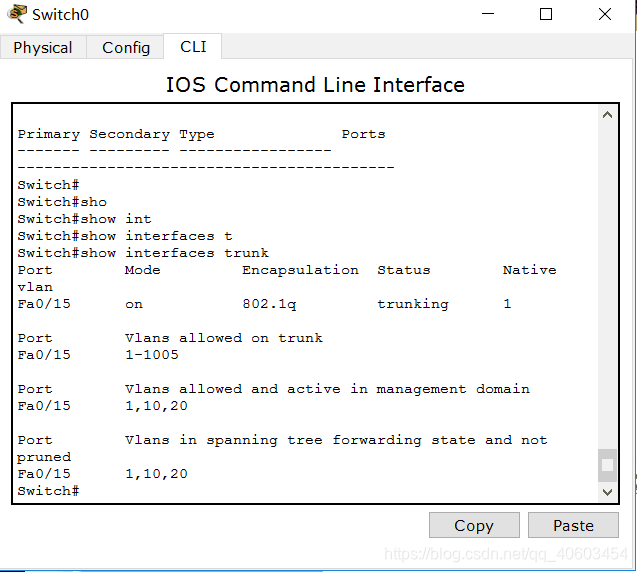The width and height of the screenshot is (637, 572).
Task: Close the Switch0 window
Action: [x=605, y=14]
